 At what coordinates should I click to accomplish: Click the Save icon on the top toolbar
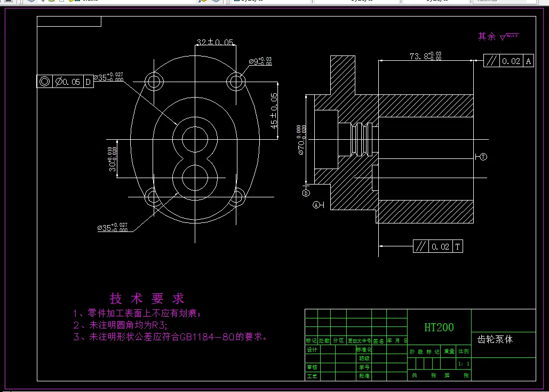(x=9, y=2)
